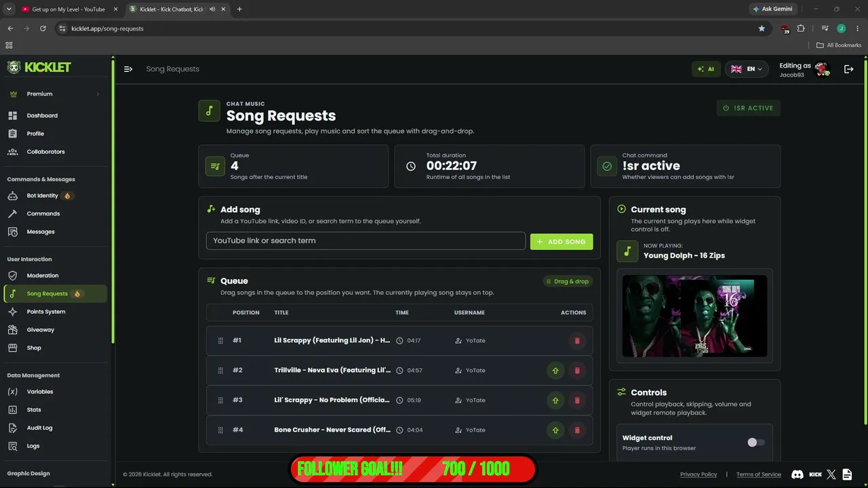Expand the Premium sidebar section
This screenshot has width=868, height=488.
coord(54,94)
